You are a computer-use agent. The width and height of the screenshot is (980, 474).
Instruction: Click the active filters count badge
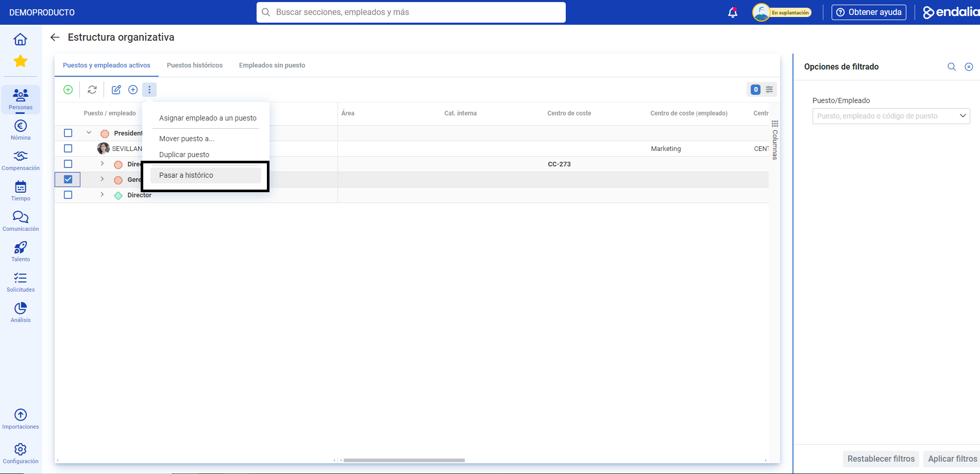tap(756, 90)
